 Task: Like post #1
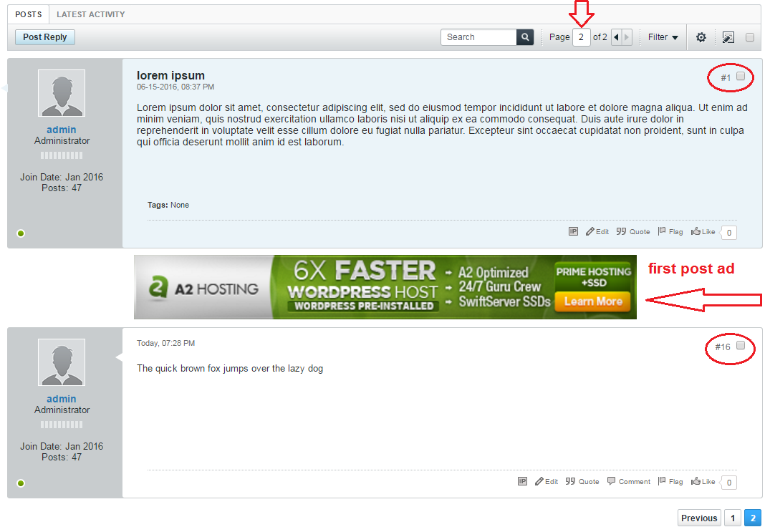click(x=703, y=232)
